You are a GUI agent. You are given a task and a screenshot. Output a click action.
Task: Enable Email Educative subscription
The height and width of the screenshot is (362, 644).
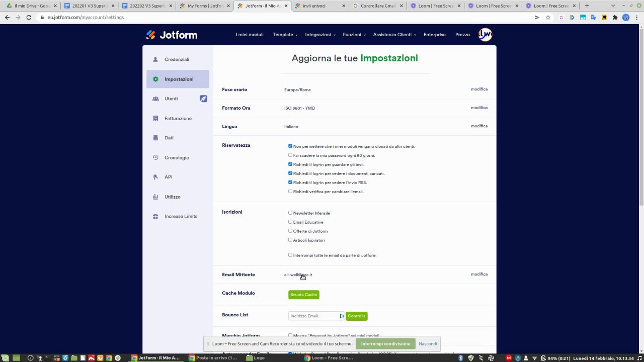290,222
